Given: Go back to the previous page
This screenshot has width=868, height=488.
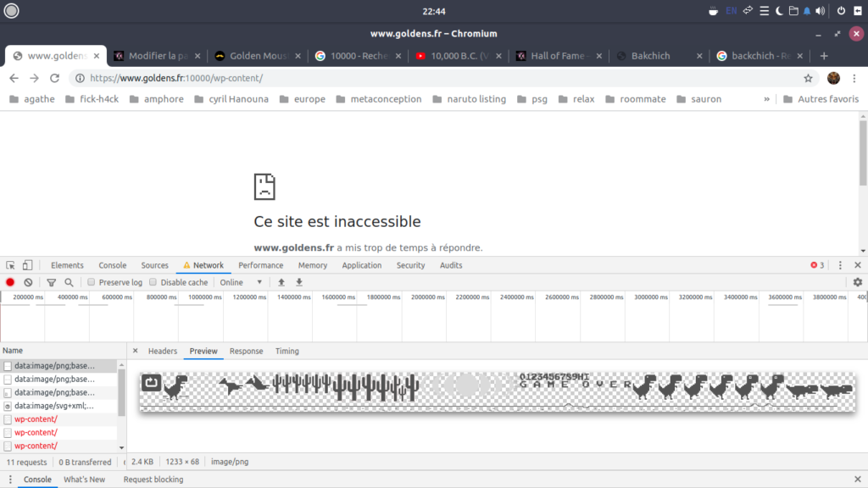Looking at the screenshot, I should click(14, 78).
